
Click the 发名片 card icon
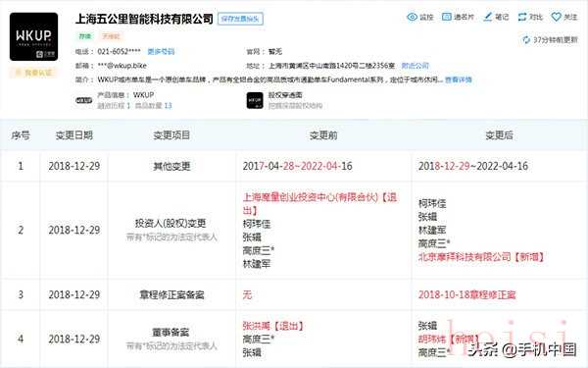coord(446,17)
